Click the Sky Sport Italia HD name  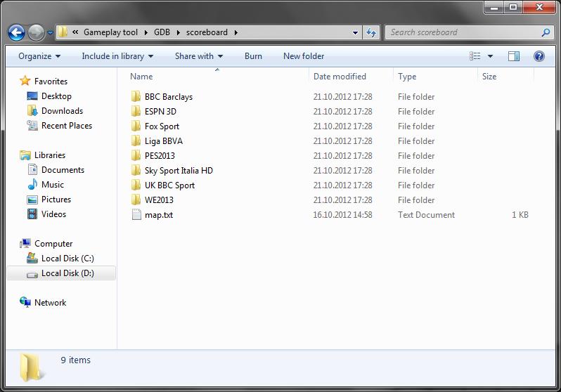coord(179,171)
